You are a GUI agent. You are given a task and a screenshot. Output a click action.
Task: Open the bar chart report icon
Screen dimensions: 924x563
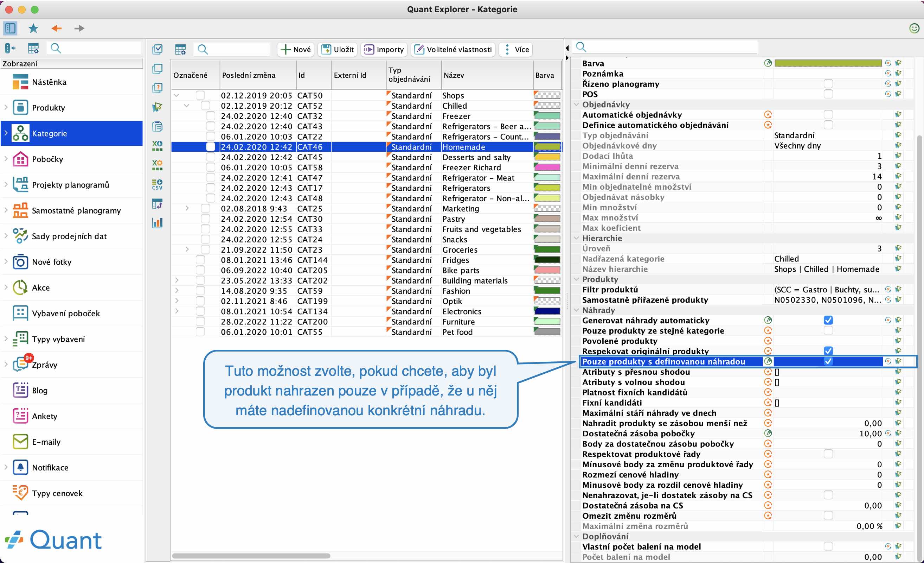[158, 223]
